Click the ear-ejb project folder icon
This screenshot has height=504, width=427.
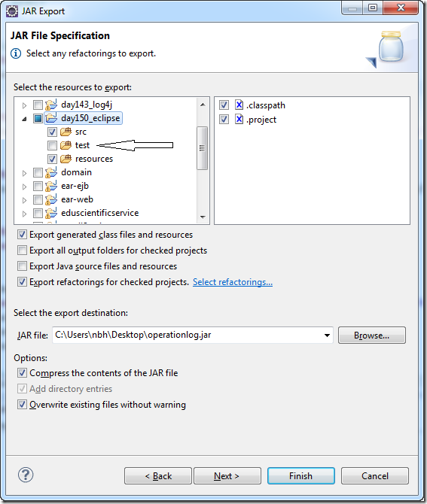tap(51, 186)
